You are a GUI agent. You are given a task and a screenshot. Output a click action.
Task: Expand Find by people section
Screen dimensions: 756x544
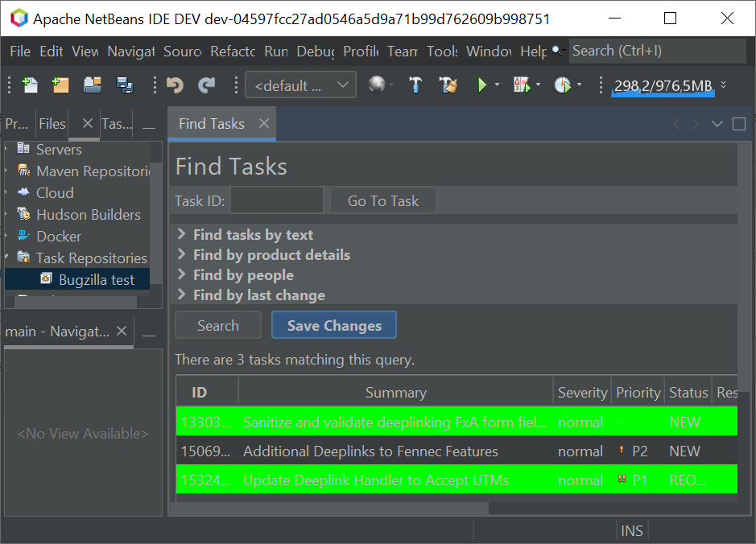[181, 274]
